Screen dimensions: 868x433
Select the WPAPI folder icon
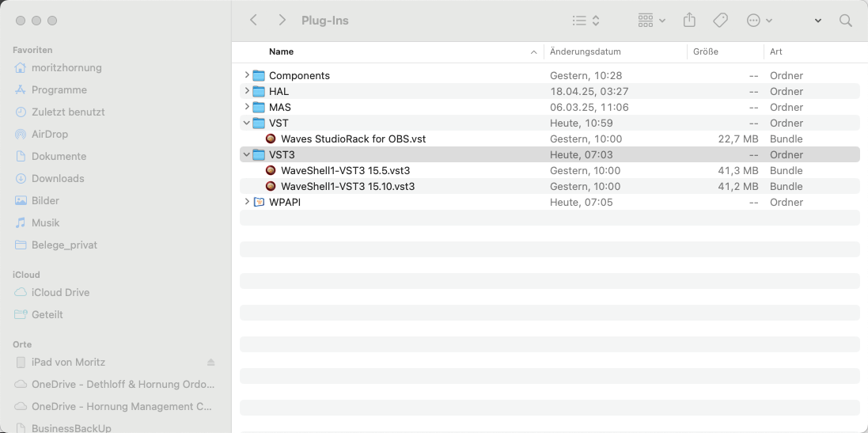click(259, 202)
